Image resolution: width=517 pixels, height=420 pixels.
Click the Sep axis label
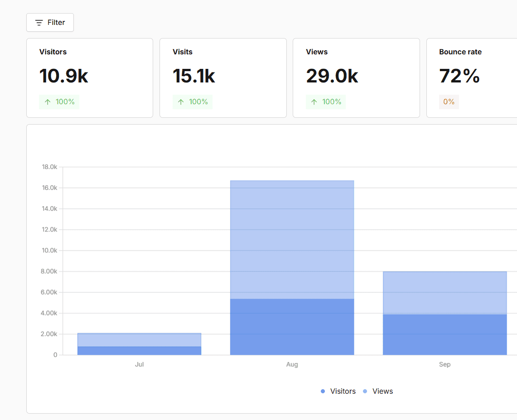pos(445,364)
